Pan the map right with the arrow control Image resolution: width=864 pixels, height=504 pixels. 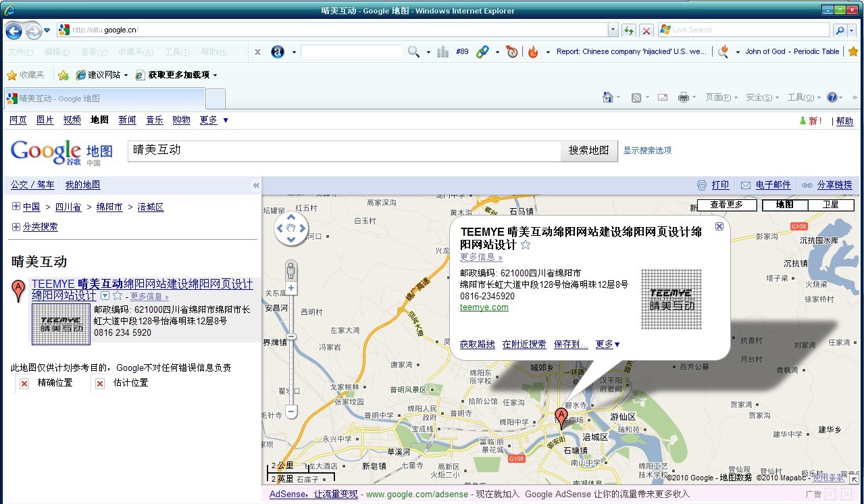(x=301, y=228)
